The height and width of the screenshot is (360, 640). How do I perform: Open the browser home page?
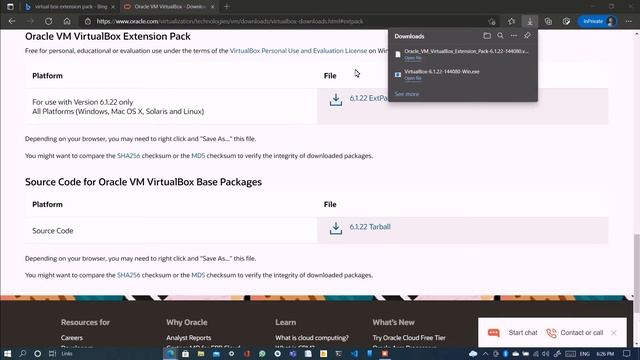[67, 21]
